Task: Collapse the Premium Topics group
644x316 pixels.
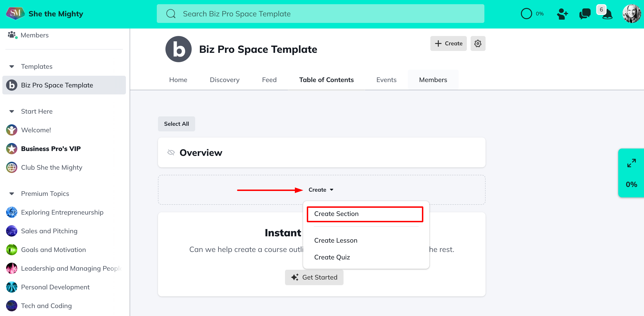Action: [x=11, y=194]
